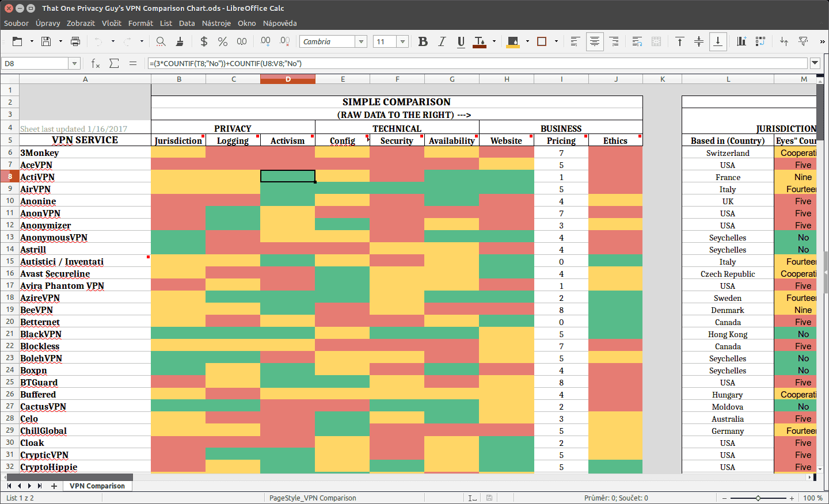
Task: Click Insert Chart icon
Action: coord(741,41)
